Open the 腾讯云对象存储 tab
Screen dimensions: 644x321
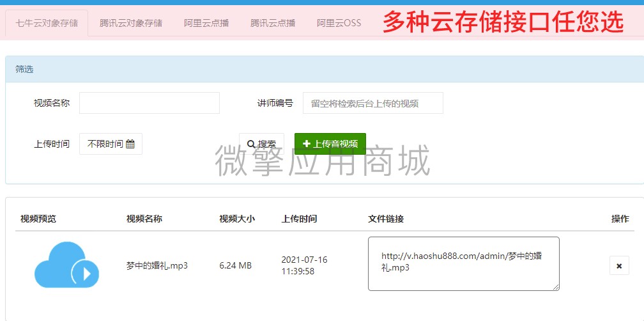click(x=131, y=23)
